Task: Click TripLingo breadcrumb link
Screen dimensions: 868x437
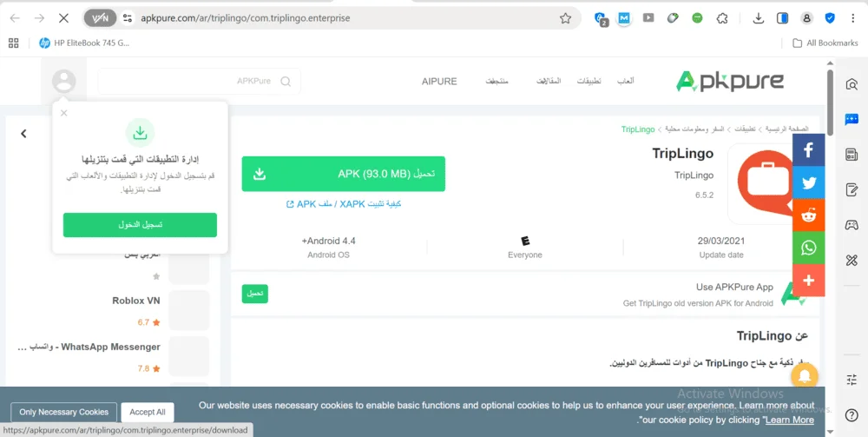Action: click(638, 129)
